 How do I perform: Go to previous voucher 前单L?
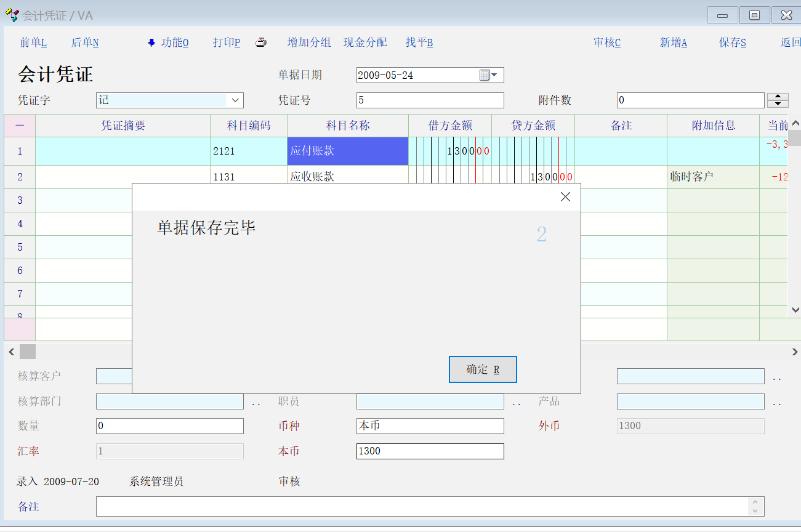point(33,42)
